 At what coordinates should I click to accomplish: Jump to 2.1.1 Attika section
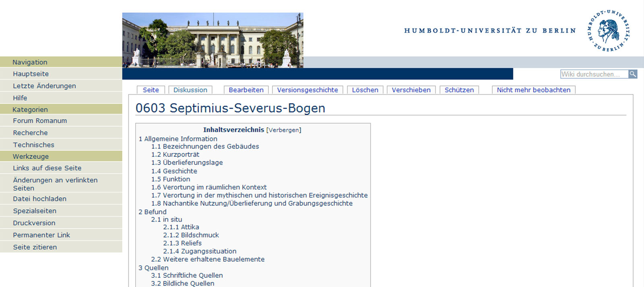point(181,227)
